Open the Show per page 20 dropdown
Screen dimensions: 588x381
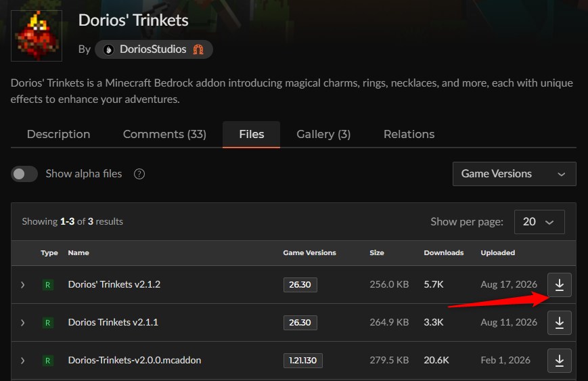(539, 222)
